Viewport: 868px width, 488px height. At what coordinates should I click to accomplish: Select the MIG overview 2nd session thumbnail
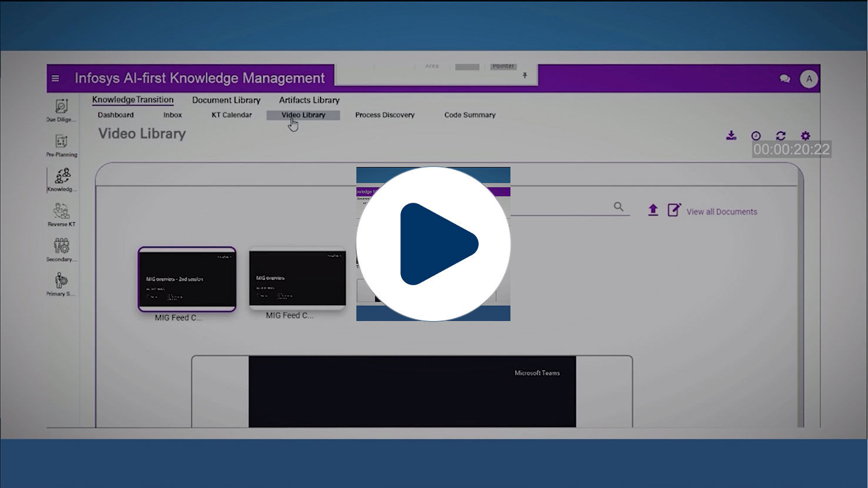(187, 279)
